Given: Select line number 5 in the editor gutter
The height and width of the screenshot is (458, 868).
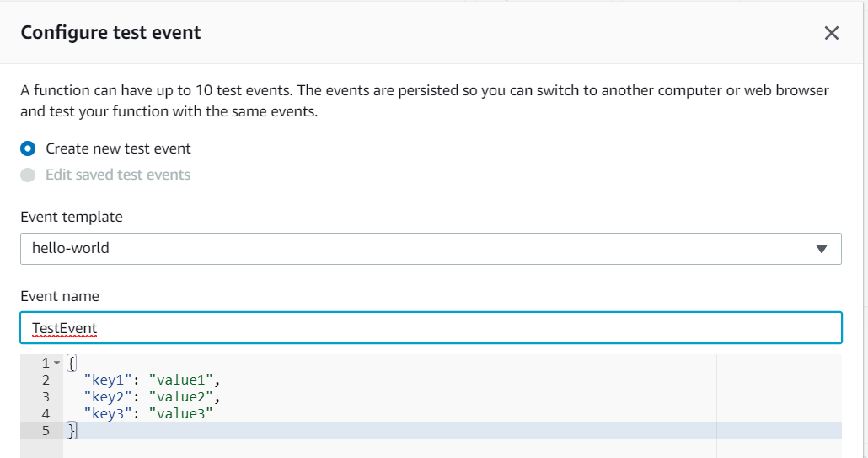Looking at the screenshot, I should 46,430.
